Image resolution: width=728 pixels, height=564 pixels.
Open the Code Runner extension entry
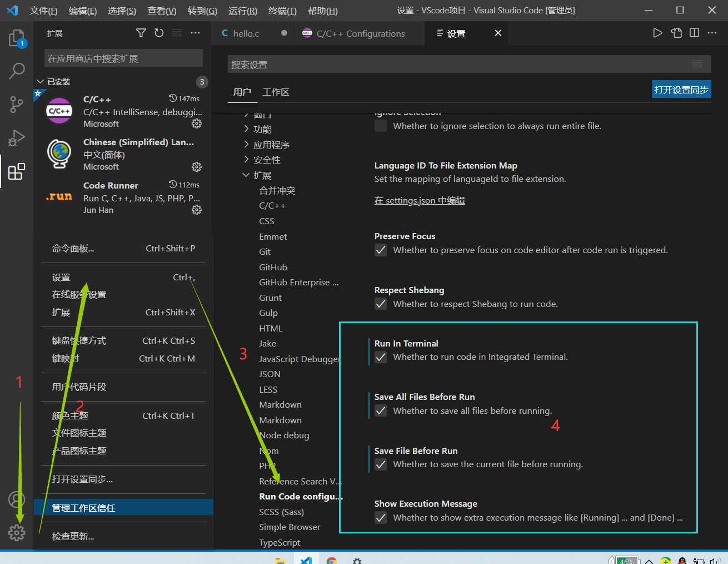(123, 197)
